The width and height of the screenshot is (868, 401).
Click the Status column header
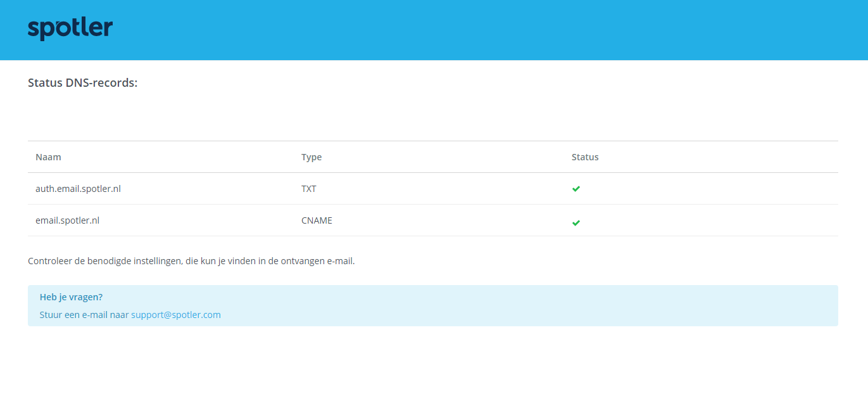pyautogui.click(x=584, y=157)
